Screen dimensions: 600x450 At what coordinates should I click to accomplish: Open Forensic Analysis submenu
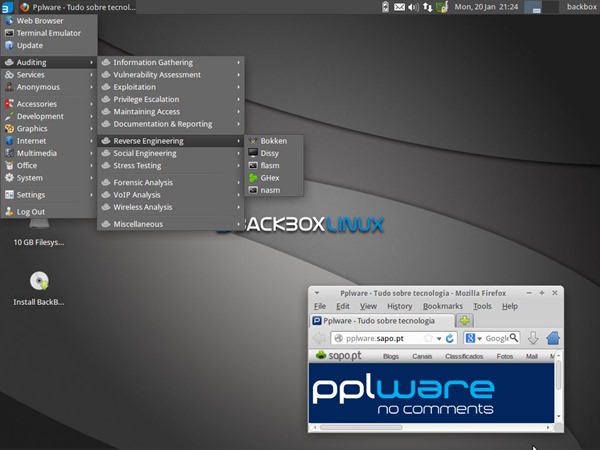pyautogui.click(x=171, y=183)
